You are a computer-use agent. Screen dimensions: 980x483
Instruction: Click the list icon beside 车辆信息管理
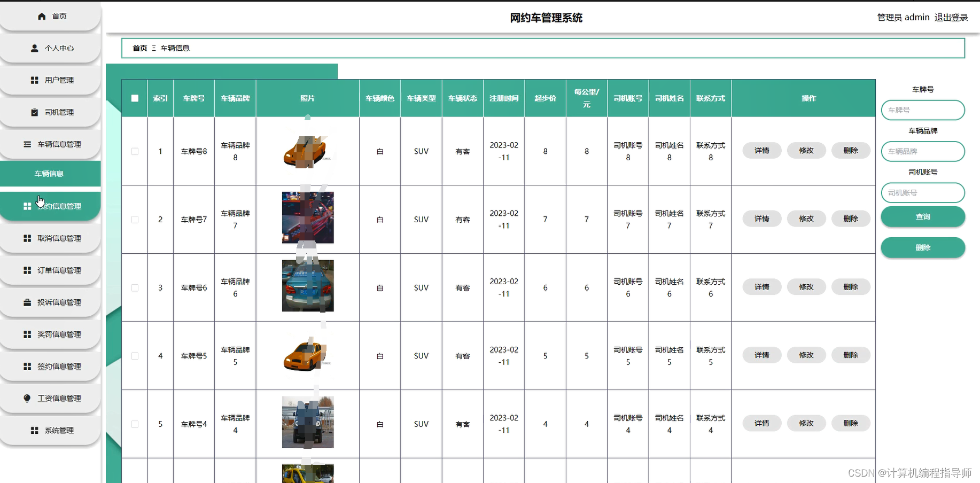click(27, 144)
